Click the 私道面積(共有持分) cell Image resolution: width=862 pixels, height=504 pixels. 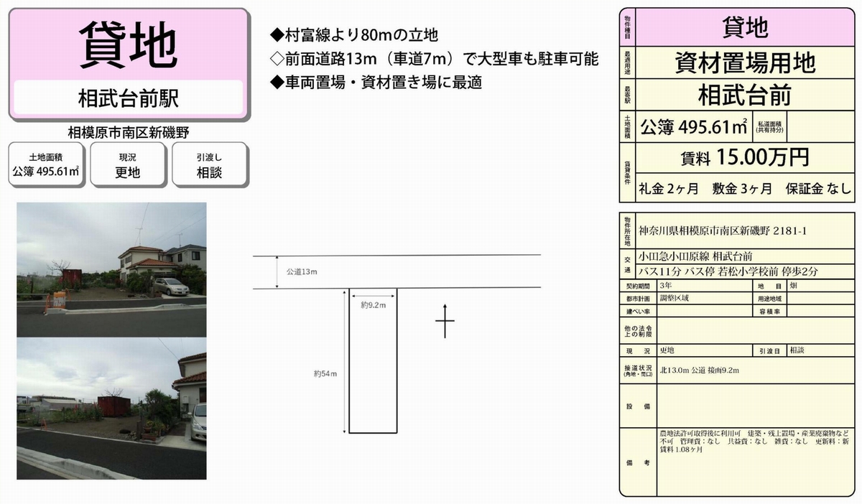click(x=769, y=128)
